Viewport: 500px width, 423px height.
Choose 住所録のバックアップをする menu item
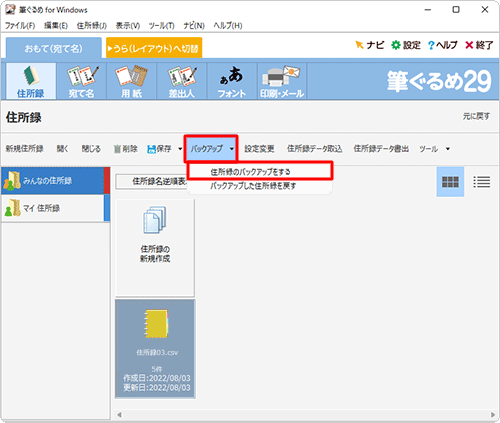260,171
